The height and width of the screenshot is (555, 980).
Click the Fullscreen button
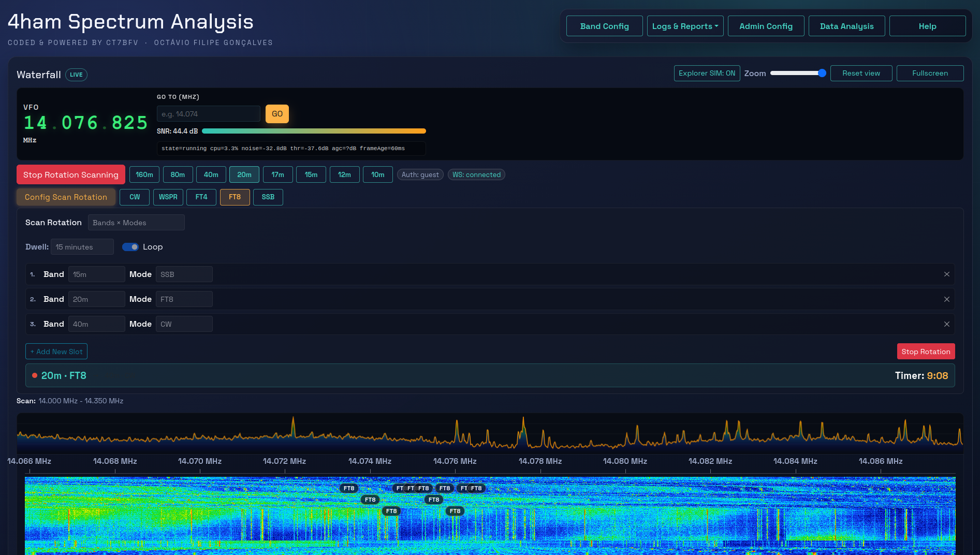click(930, 73)
